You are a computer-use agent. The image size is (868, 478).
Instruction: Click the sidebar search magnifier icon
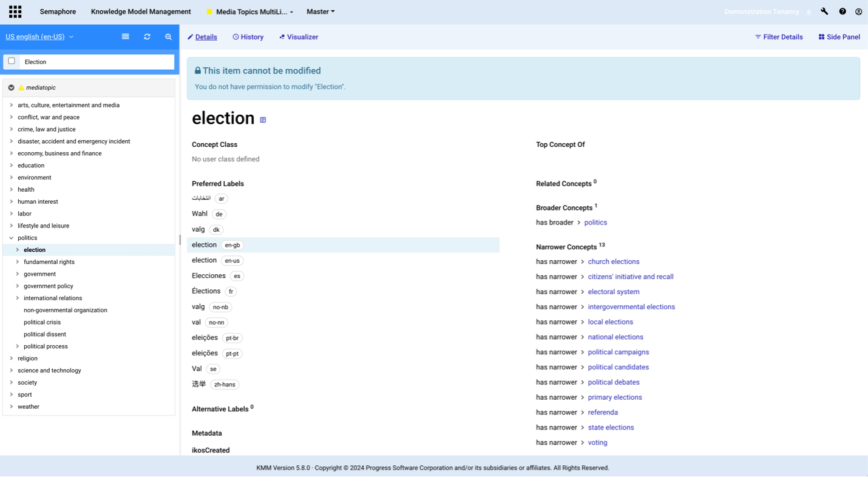169,37
